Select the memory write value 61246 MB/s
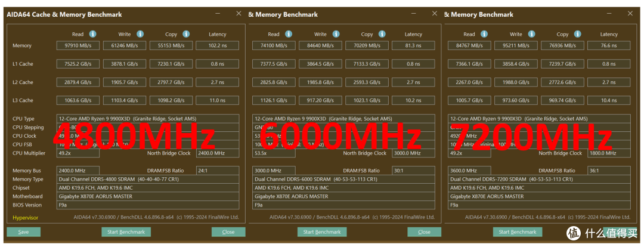The image size is (644, 247). tap(125, 45)
